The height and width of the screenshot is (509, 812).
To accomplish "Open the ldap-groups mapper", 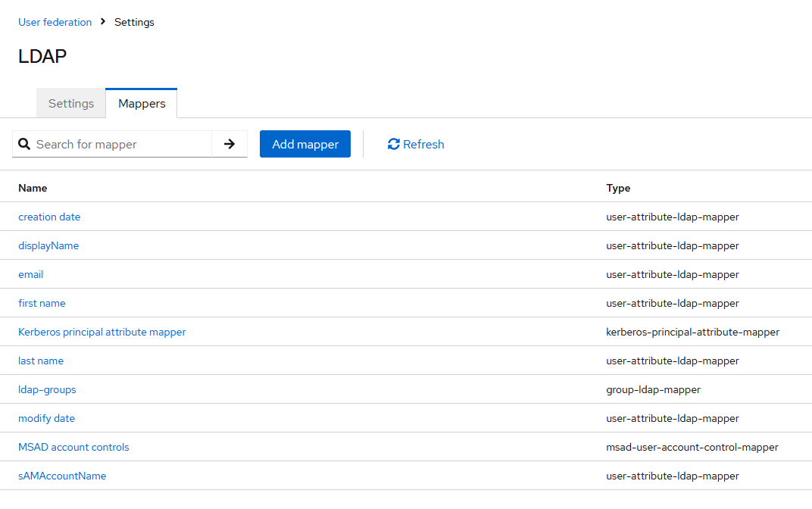I will (47, 389).
